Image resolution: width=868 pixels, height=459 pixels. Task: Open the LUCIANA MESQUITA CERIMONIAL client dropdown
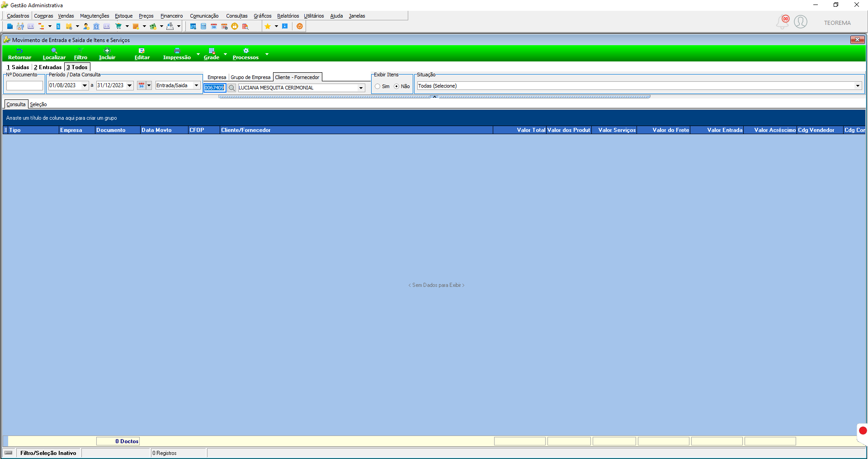pos(361,88)
